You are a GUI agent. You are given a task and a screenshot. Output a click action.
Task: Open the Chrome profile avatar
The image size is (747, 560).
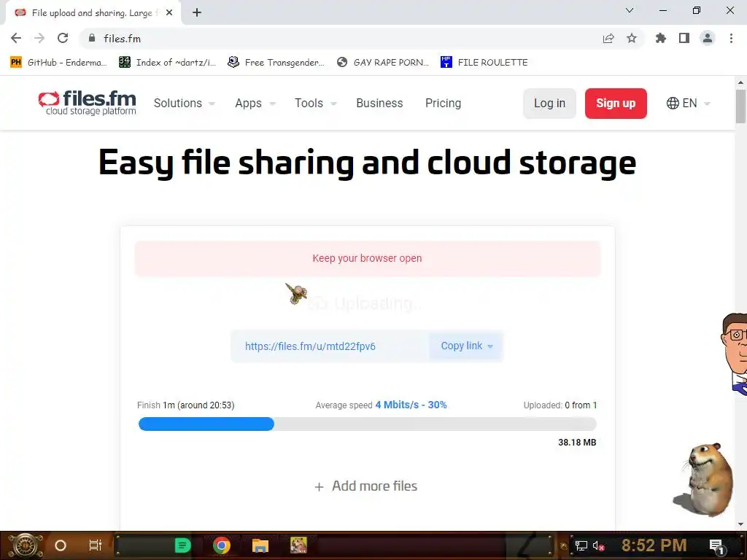708,38
